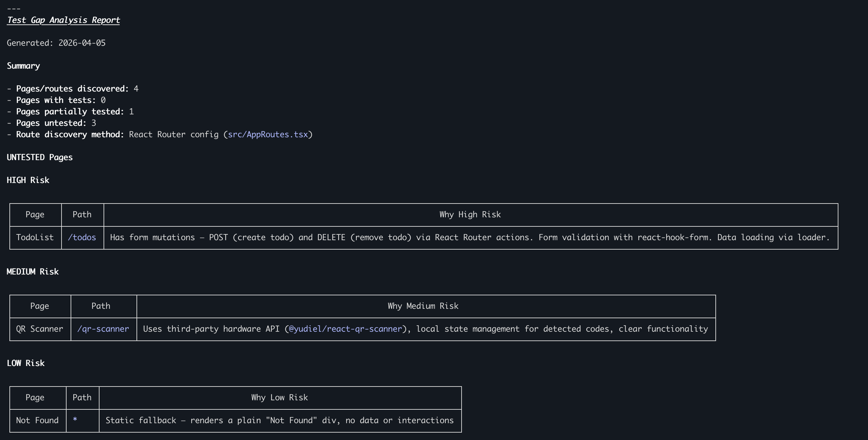Image resolution: width=868 pixels, height=440 pixels.
Task: Click the HIGH Risk section heading
Action: [x=28, y=180]
